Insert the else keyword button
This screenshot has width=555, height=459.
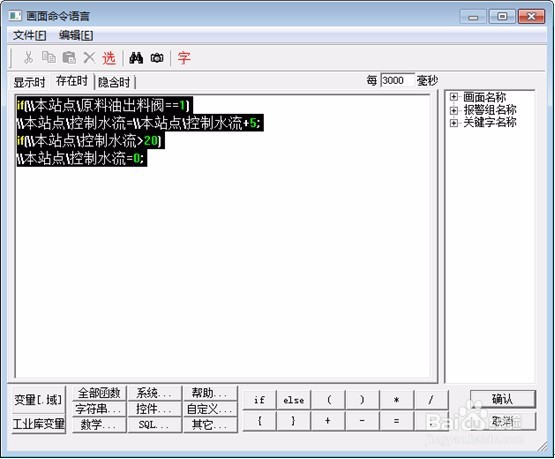[x=293, y=400]
